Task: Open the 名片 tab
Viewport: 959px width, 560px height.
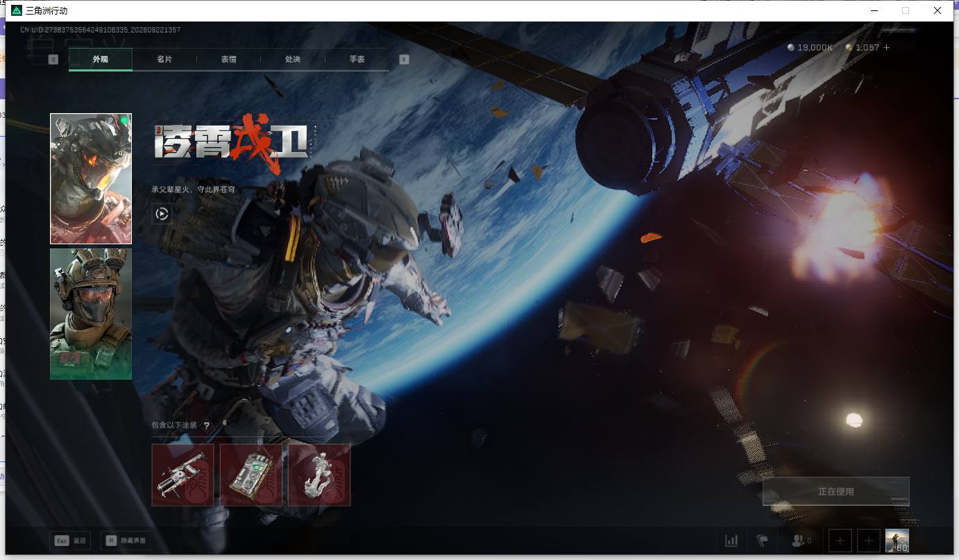Action: (x=164, y=60)
